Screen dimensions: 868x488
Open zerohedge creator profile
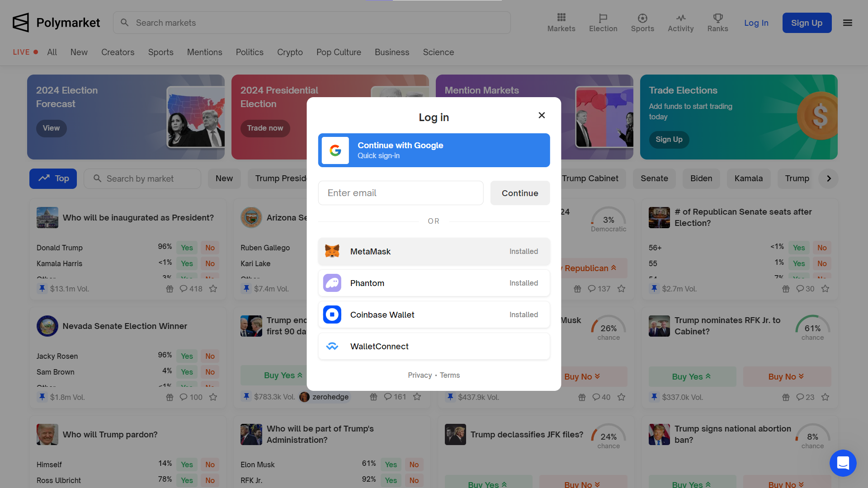[x=324, y=397]
